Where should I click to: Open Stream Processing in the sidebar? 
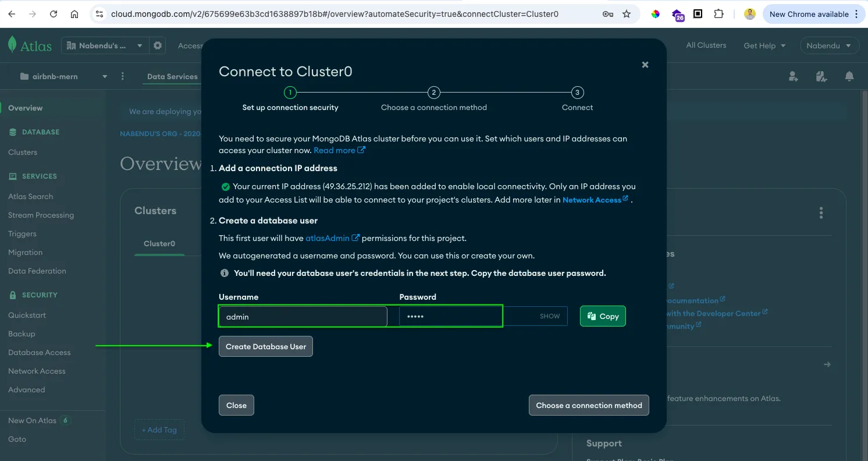(x=41, y=215)
